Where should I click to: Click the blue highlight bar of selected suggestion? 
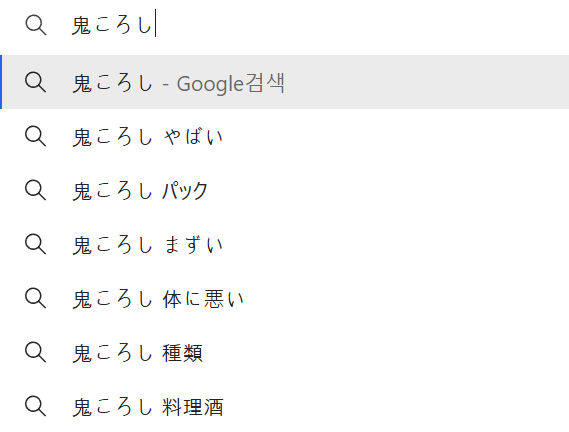tap(1, 82)
